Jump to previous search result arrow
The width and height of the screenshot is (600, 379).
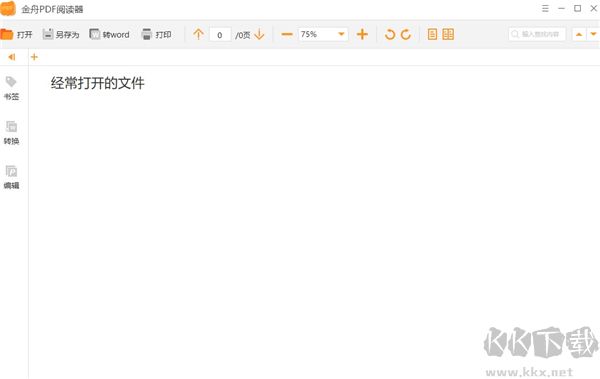[579, 34]
